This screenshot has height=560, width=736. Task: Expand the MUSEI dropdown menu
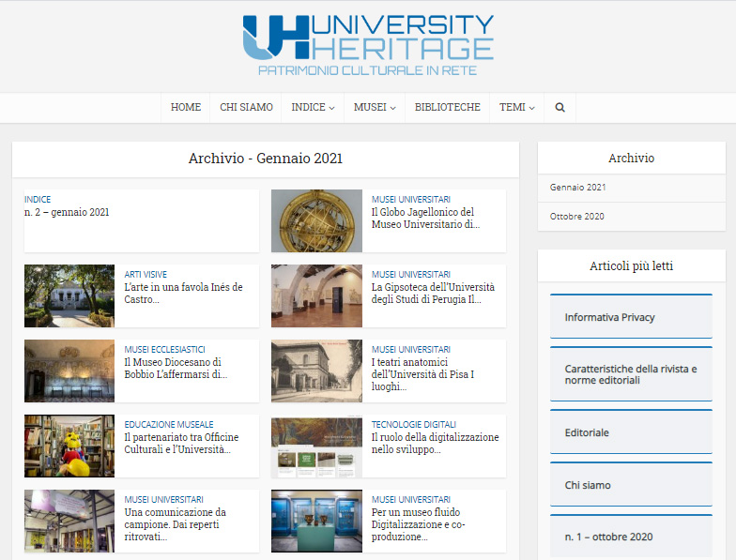click(x=375, y=107)
